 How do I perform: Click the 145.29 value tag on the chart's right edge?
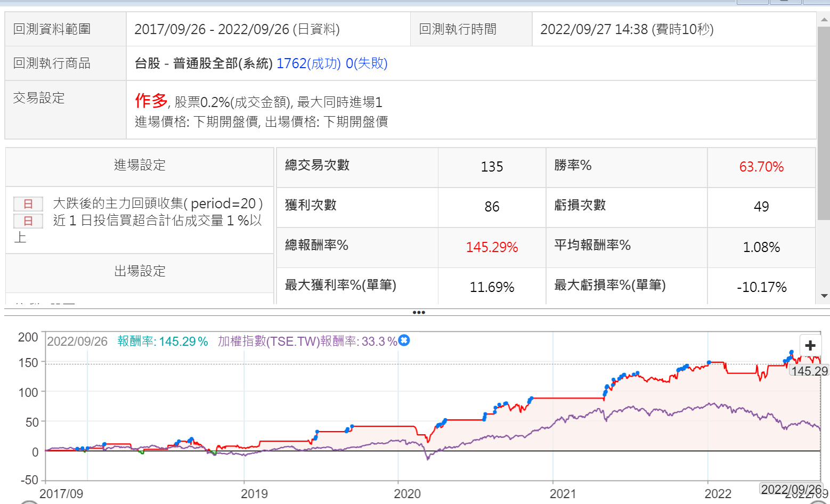click(x=809, y=371)
